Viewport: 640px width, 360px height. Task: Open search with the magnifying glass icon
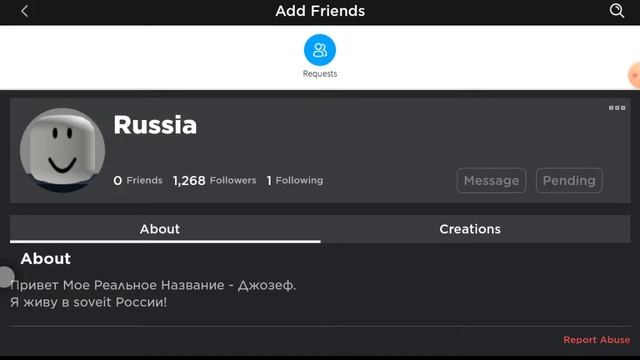pyautogui.click(x=617, y=11)
